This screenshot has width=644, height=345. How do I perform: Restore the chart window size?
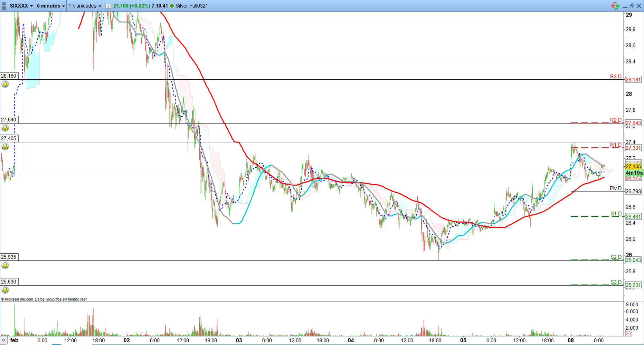click(632, 6)
